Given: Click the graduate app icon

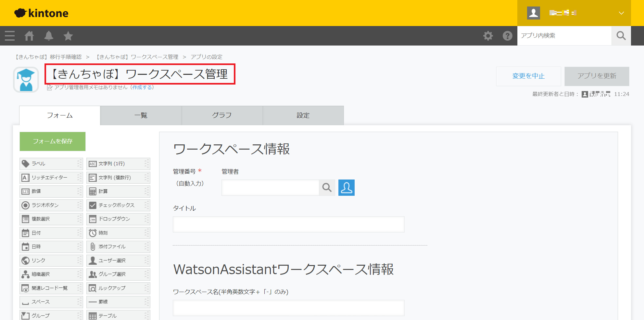Looking at the screenshot, I should [26, 80].
